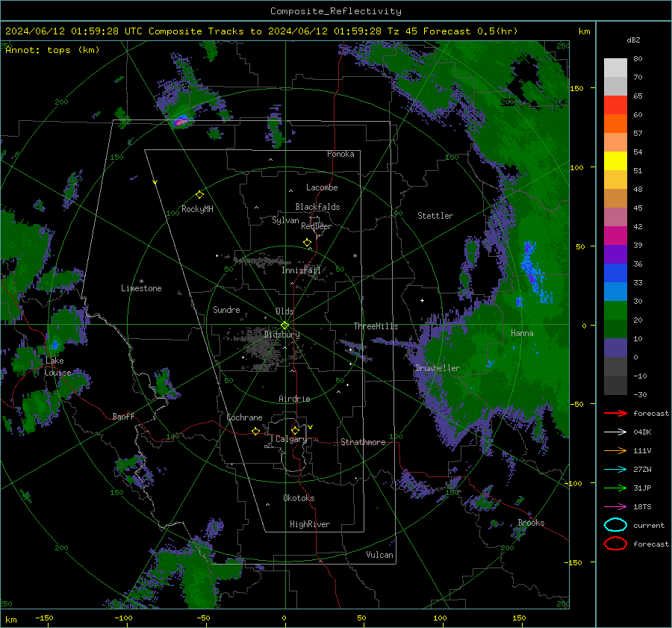Click the Blackfalds label

tap(317, 207)
